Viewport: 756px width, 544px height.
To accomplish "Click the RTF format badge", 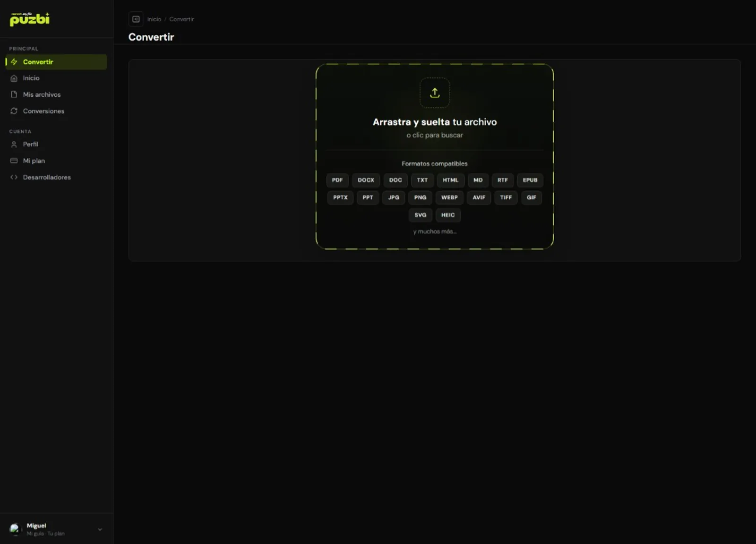I will [503, 180].
